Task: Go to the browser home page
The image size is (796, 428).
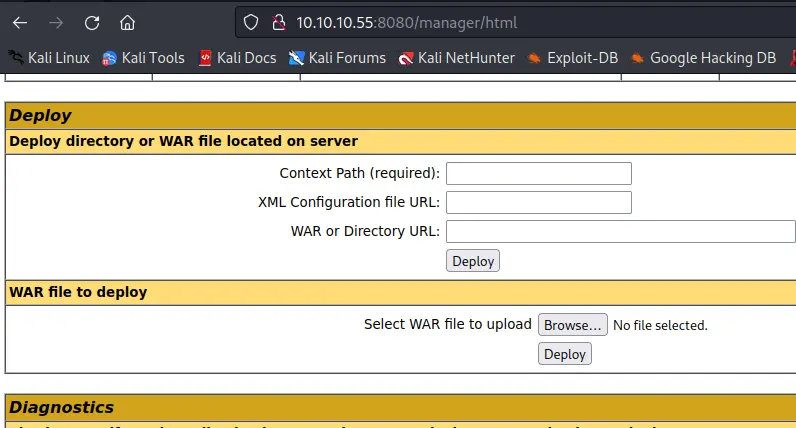Action: click(127, 22)
